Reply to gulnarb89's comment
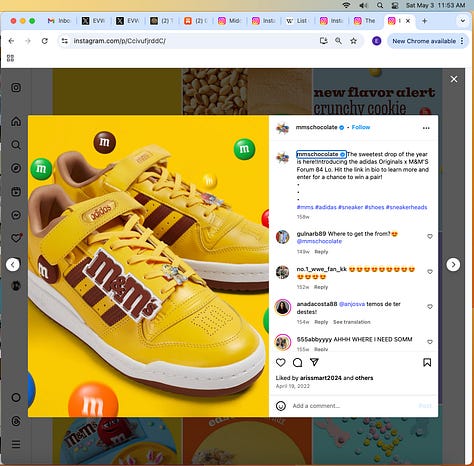This screenshot has height=466, width=474. pyautogui.click(x=321, y=252)
